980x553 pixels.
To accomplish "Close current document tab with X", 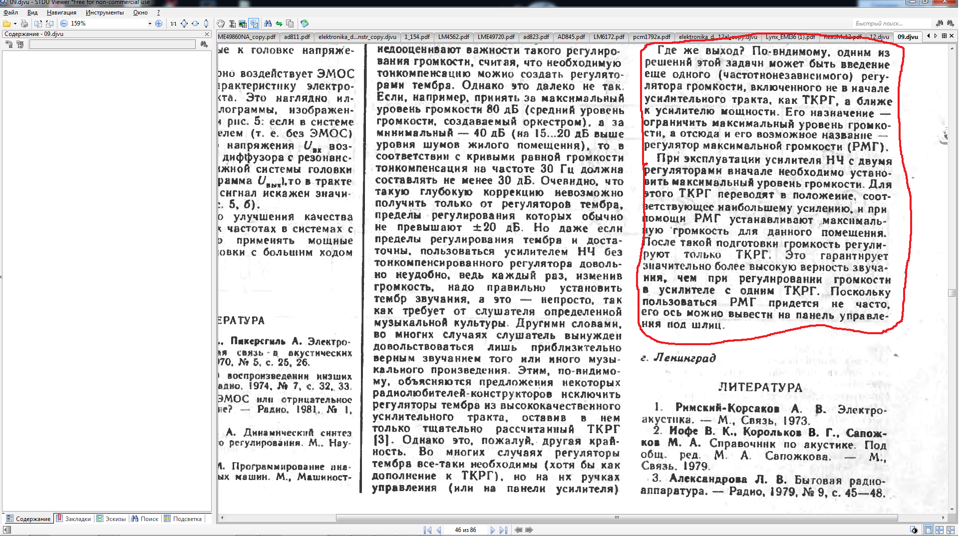I will (952, 36).
